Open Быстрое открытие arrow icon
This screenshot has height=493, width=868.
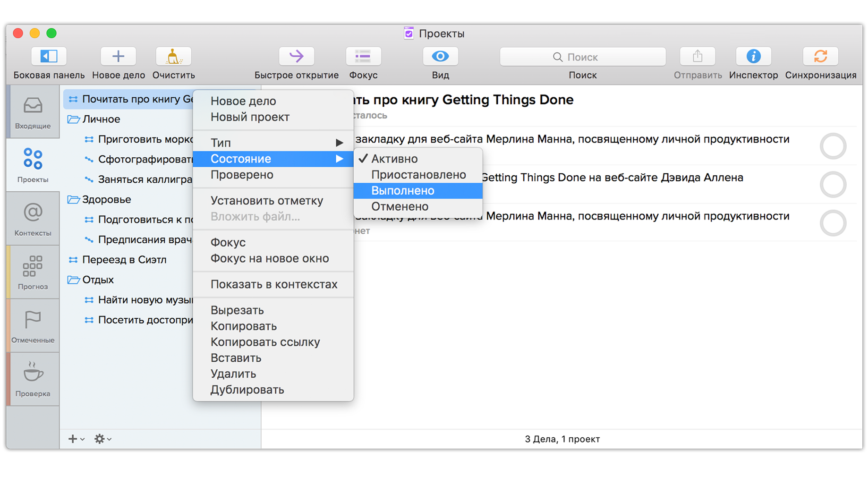click(x=296, y=57)
